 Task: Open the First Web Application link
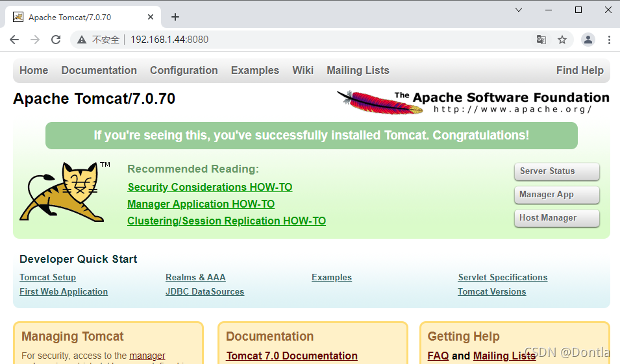click(64, 292)
